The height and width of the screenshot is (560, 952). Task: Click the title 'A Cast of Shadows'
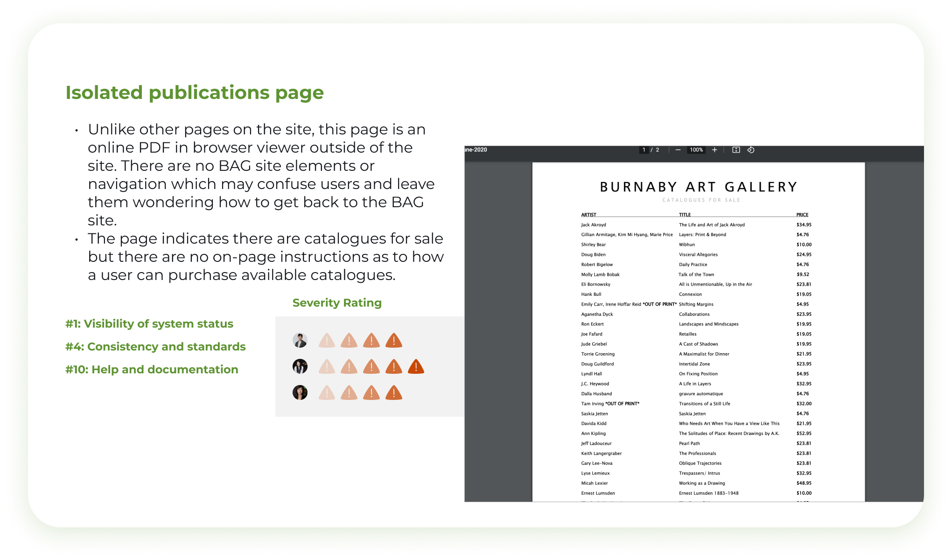699,344
